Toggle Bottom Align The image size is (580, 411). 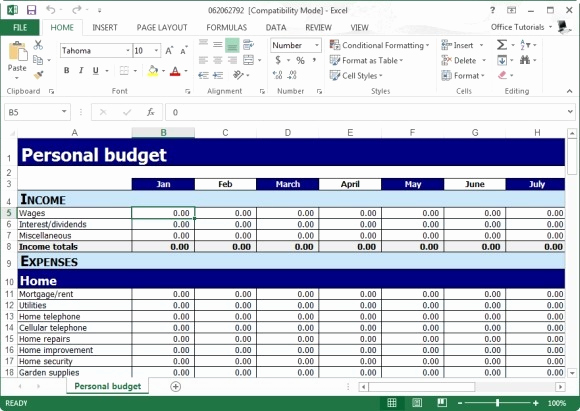[x=232, y=45]
